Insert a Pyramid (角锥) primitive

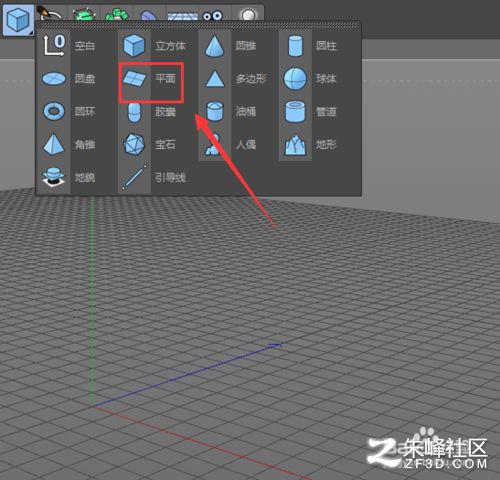point(54,144)
